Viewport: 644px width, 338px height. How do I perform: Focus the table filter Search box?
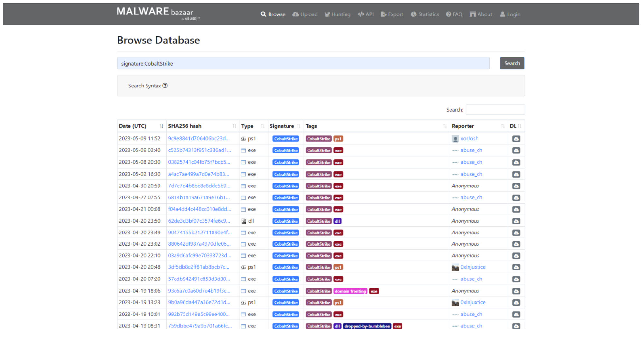click(495, 110)
